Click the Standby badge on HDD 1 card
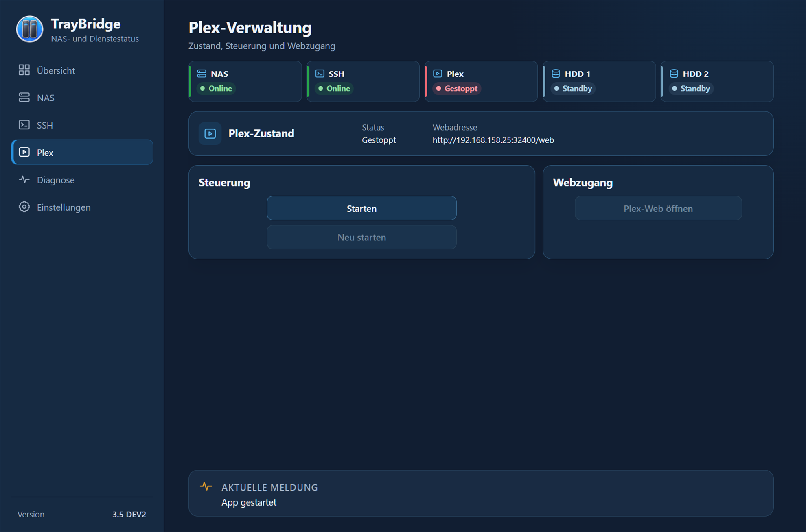The width and height of the screenshot is (806, 532). click(573, 88)
